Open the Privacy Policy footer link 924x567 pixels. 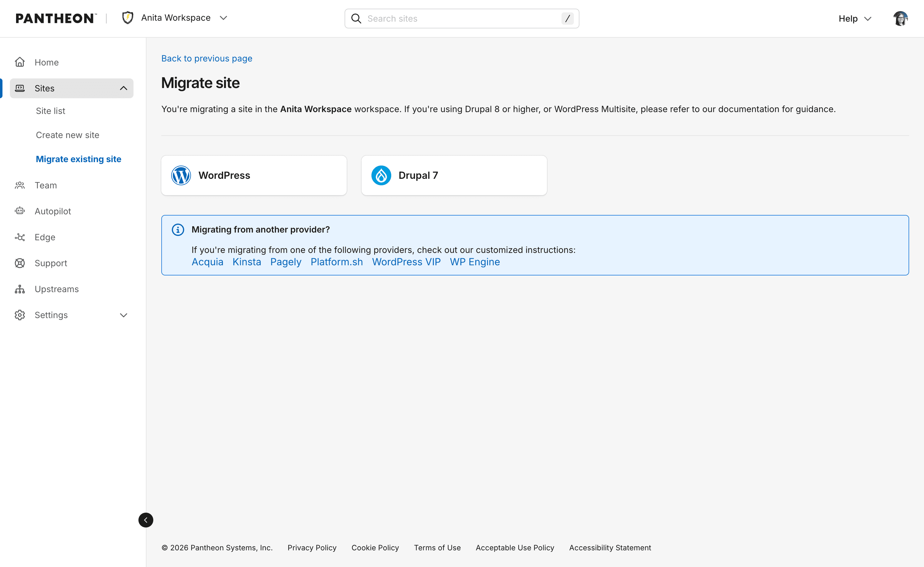(x=312, y=548)
